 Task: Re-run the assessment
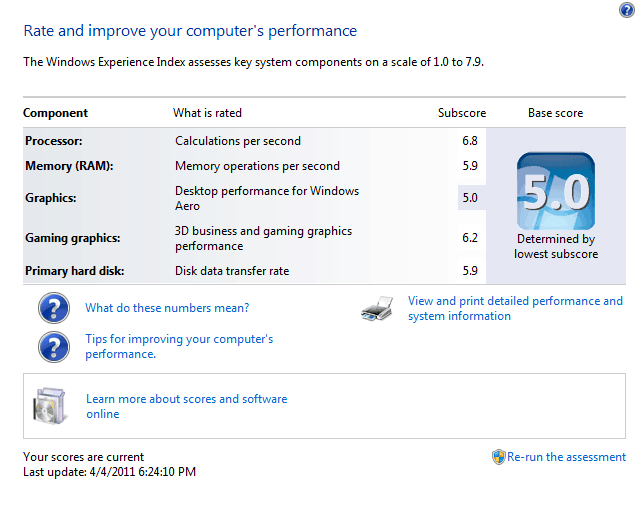566,457
